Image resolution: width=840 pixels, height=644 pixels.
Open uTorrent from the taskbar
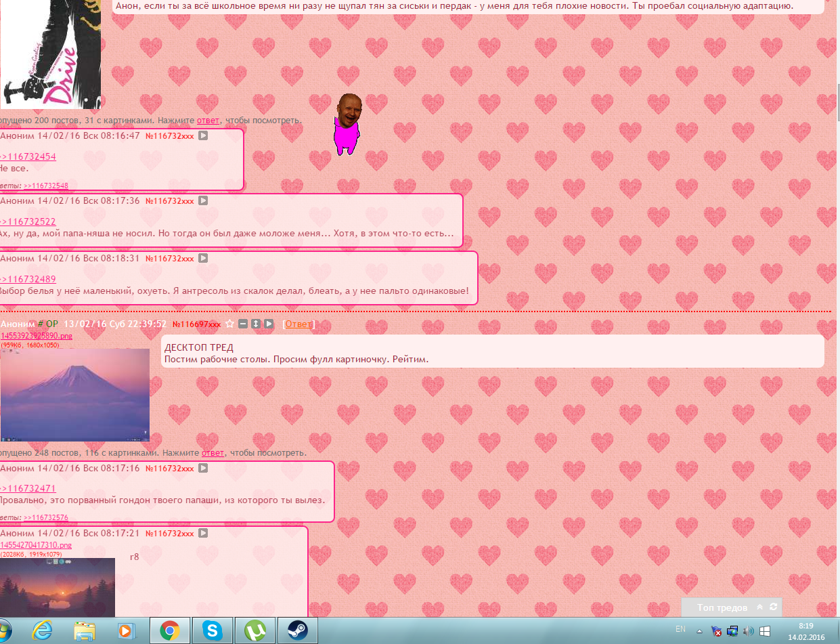click(255, 631)
